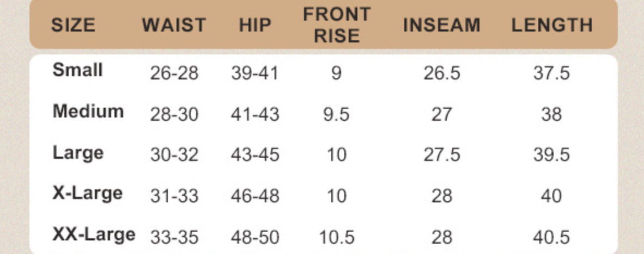644x254 pixels.
Task: Click the 26-28 waist value
Action: [174, 74]
